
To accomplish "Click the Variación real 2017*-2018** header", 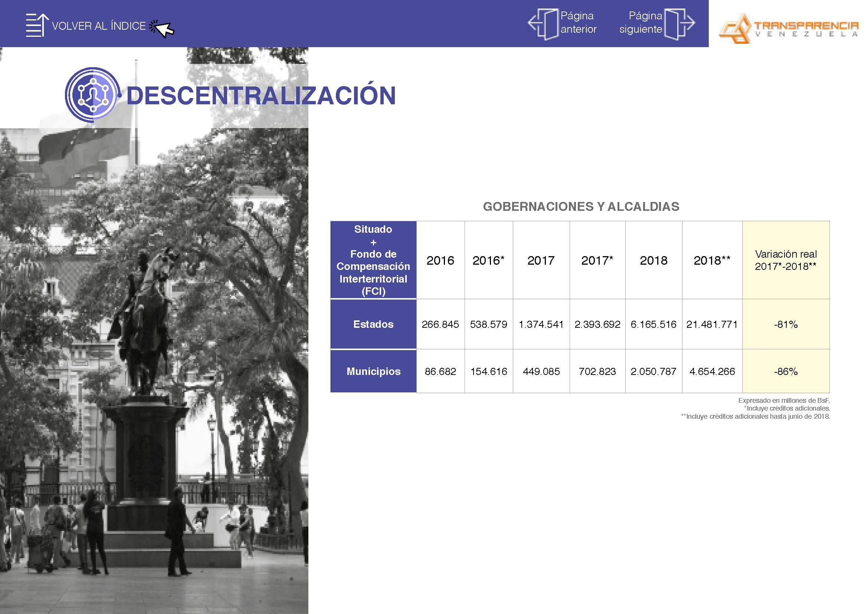I will 786,260.
